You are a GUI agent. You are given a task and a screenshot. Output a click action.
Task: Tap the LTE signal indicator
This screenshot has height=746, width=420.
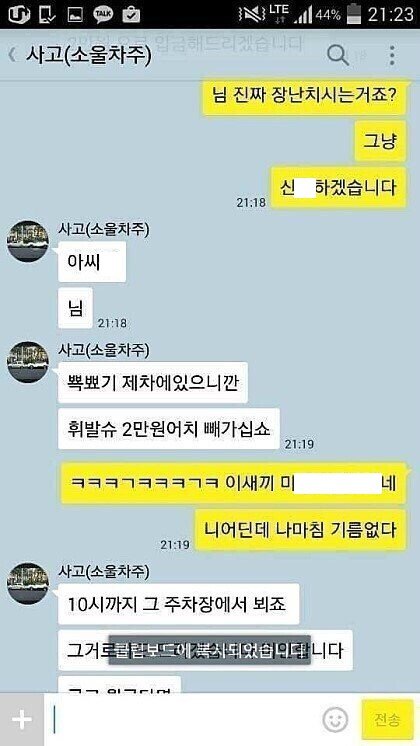click(x=279, y=14)
